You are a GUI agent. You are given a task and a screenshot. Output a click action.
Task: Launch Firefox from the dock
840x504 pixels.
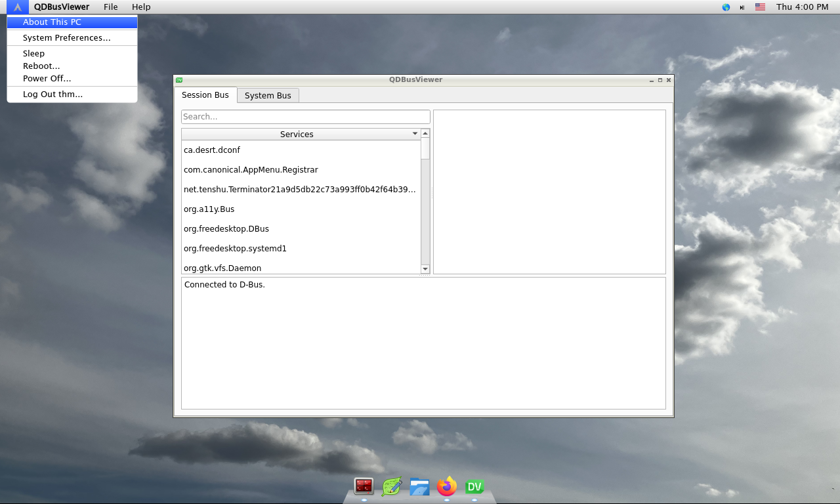[x=447, y=486]
